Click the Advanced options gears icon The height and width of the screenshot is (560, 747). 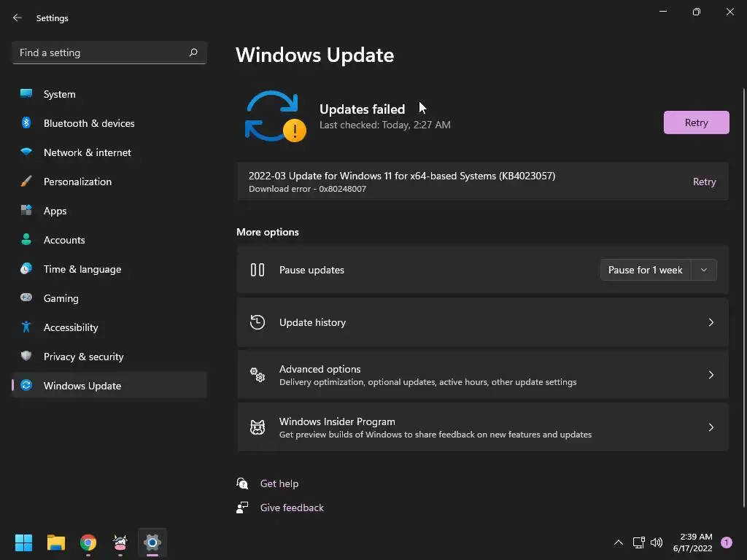click(x=258, y=375)
